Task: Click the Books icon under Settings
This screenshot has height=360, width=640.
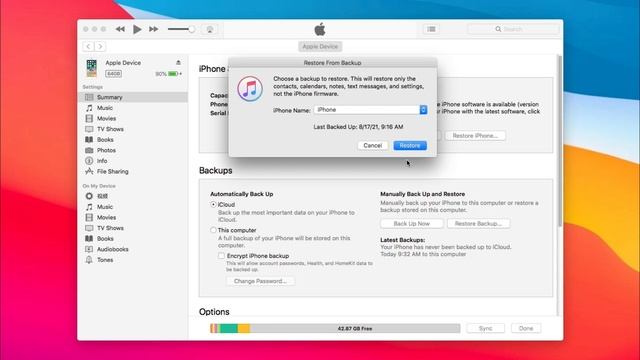Action: point(89,140)
